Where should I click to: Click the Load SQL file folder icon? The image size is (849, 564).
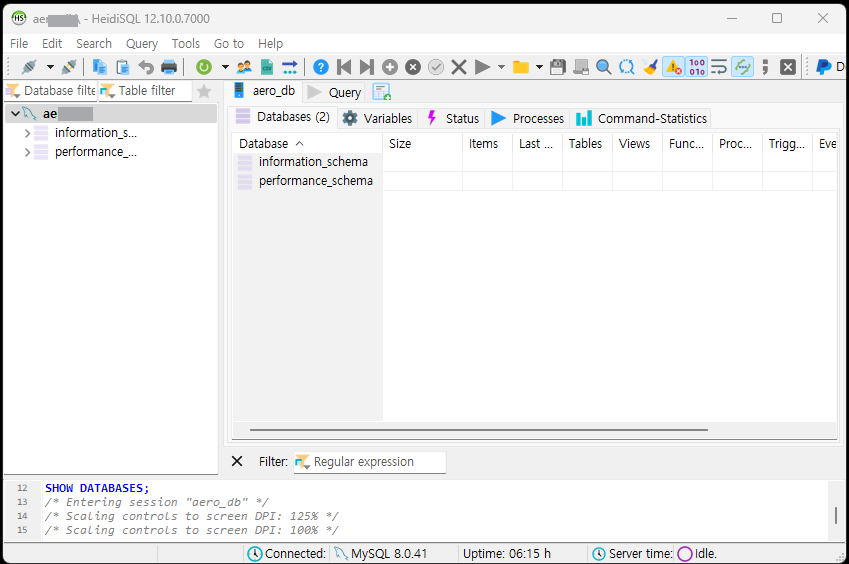pos(521,67)
